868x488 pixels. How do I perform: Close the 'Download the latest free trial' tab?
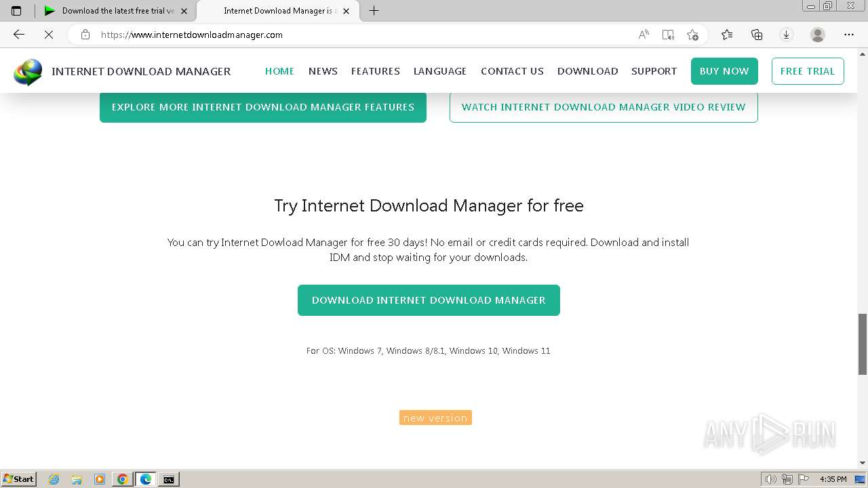184,11
